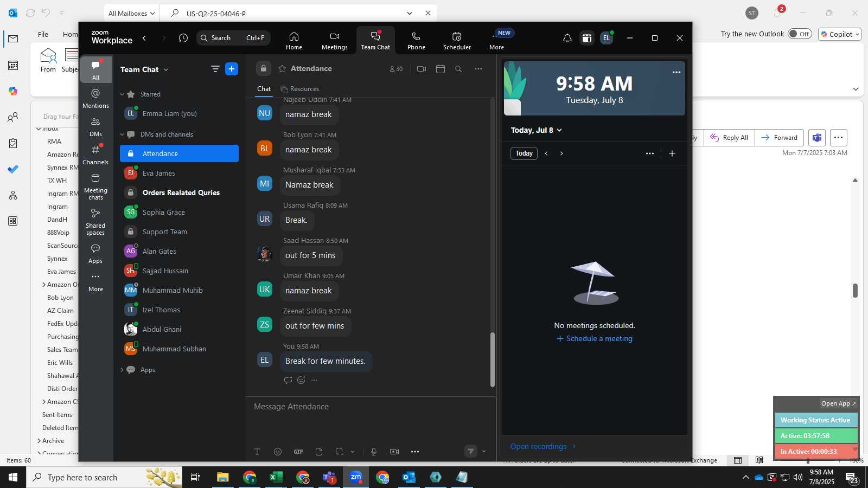Click the gift box icon in Zoom header
868x488 pixels.
(586, 38)
